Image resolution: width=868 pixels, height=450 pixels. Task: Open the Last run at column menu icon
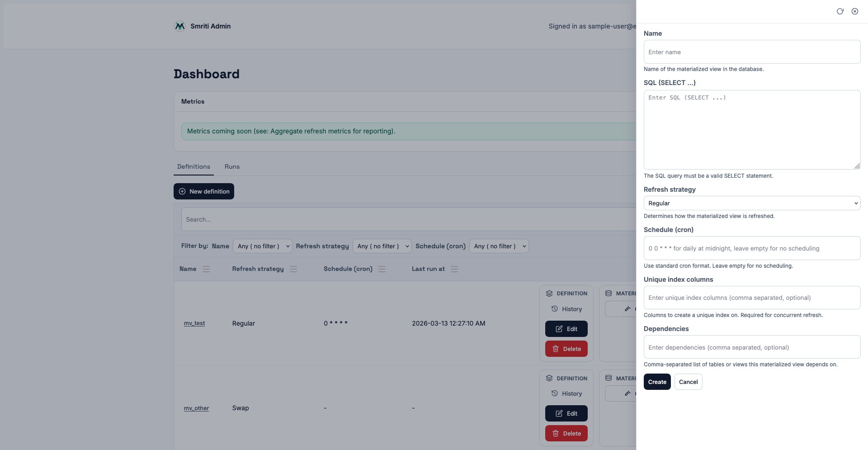coord(454,269)
